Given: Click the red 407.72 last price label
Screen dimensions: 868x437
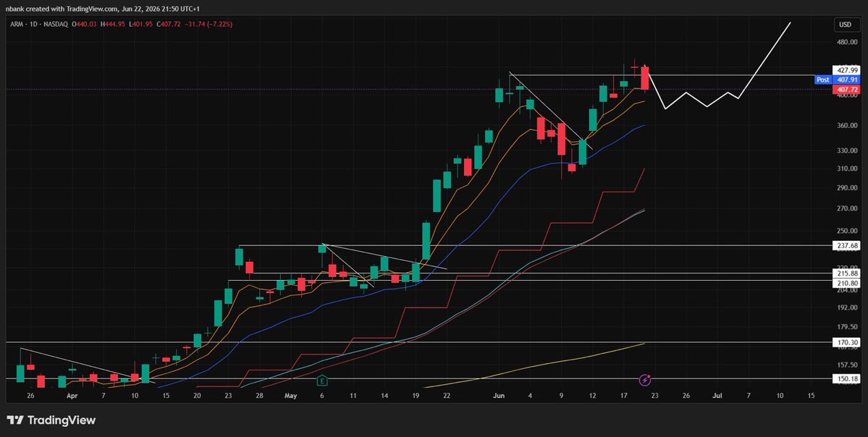Looking at the screenshot, I should 845,89.
